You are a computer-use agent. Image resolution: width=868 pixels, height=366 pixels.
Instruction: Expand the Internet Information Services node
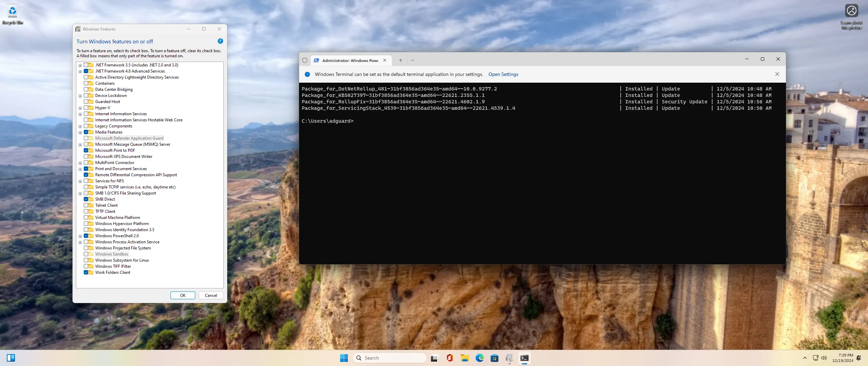(80, 114)
